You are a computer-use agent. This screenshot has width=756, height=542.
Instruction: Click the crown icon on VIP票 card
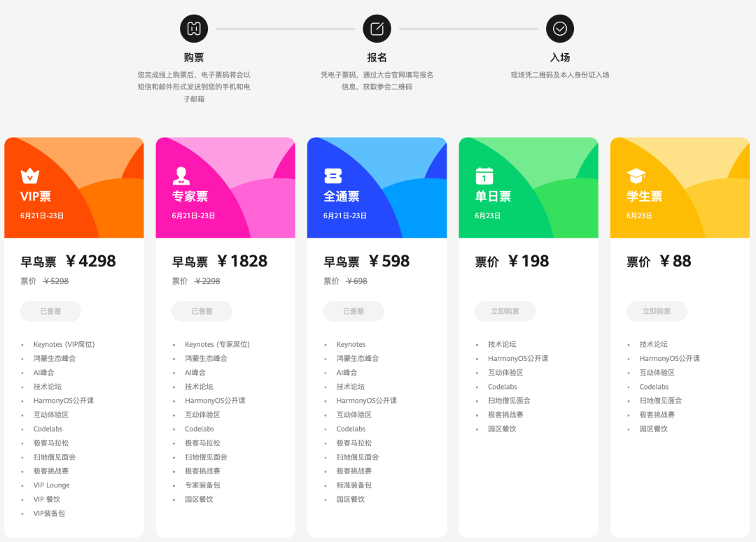tap(30, 176)
